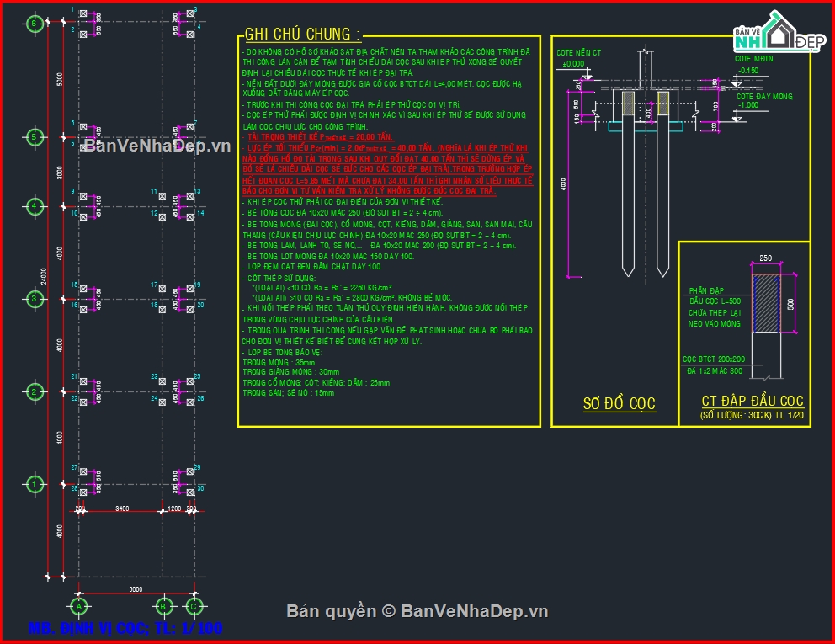Click grid axis bubble 1

coord(35,484)
